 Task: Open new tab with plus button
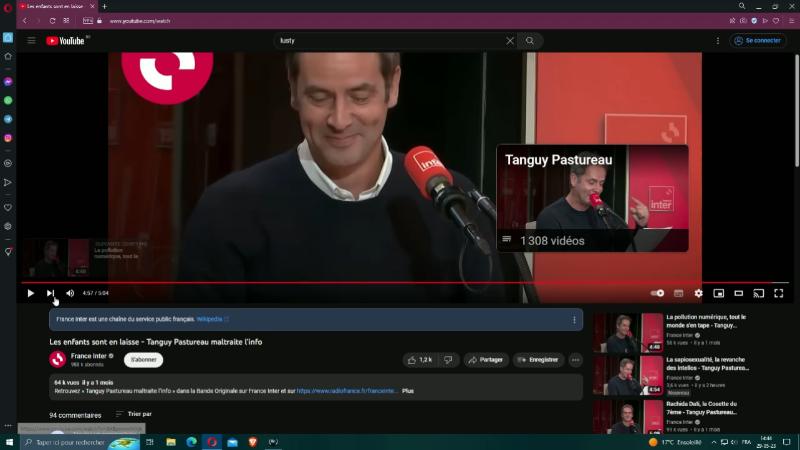point(105,7)
